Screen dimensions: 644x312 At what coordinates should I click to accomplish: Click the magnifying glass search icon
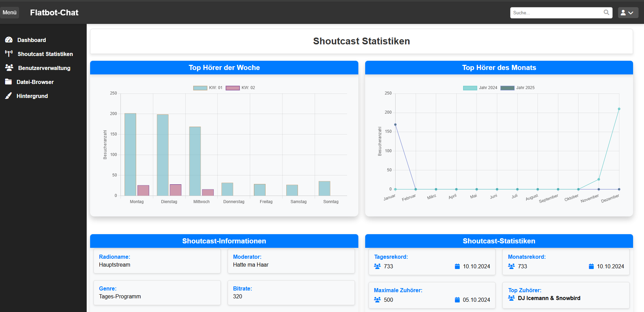pyautogui.click(x=606, y=13)
